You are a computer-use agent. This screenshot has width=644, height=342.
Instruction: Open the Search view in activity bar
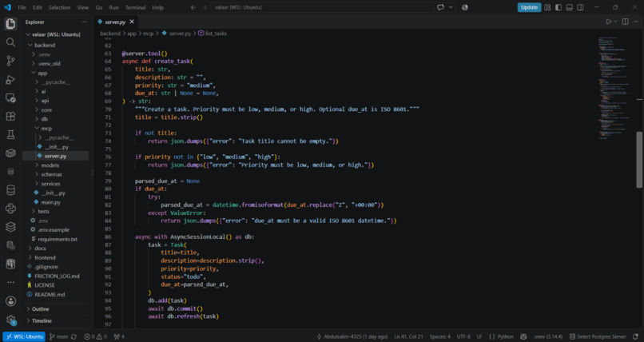coord(10,42)
